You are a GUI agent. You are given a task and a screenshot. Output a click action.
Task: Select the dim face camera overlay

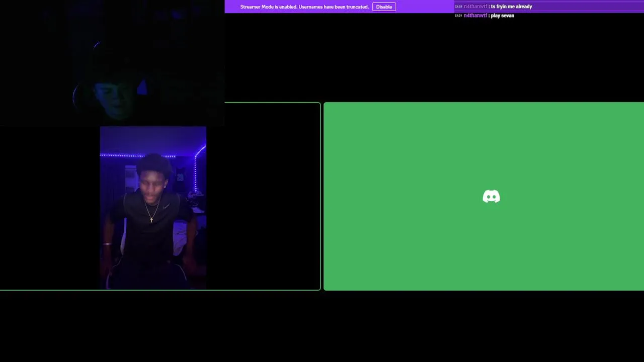pyautogui.click(x=112, y=63)
